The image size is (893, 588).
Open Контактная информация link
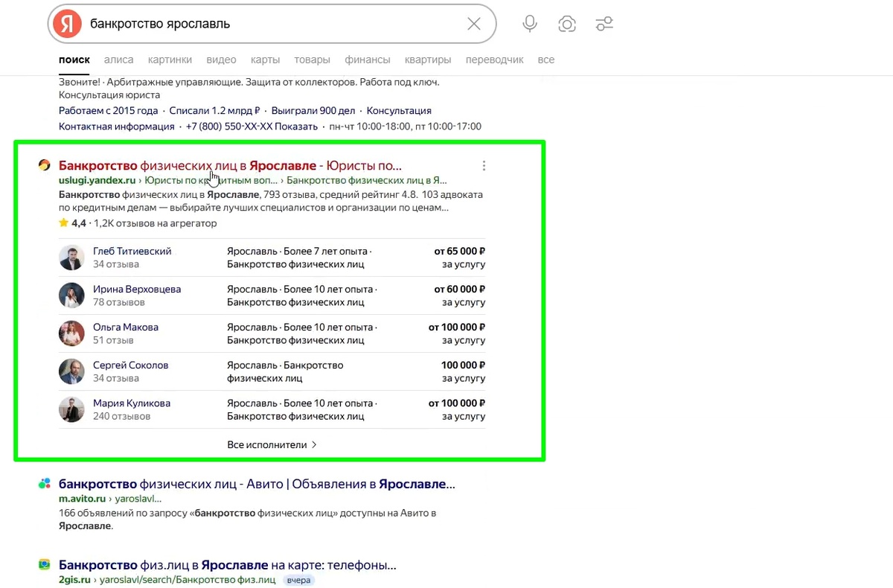point(117,127)
